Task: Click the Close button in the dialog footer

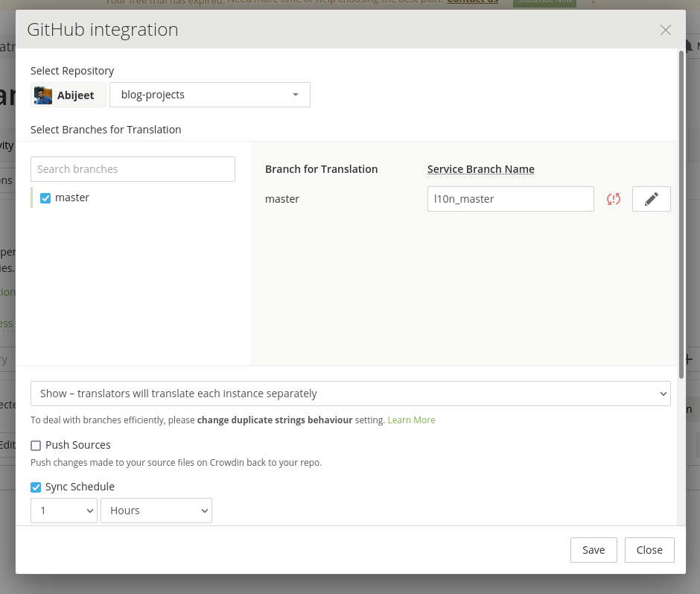Action: tap(649, 550)
